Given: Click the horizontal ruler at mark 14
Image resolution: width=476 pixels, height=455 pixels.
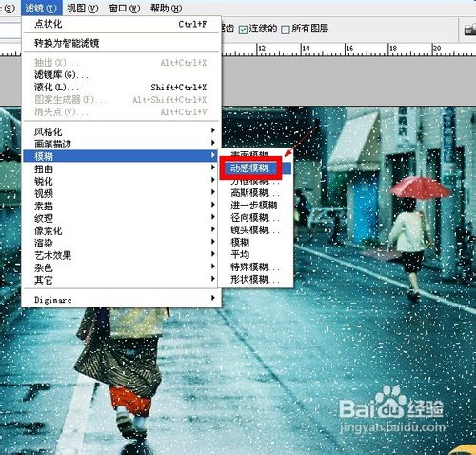Looking at the screenshot, I should (306, 49).
